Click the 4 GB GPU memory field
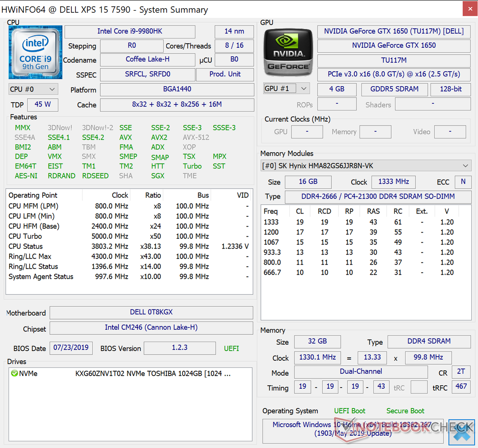 tap(337, 89)
